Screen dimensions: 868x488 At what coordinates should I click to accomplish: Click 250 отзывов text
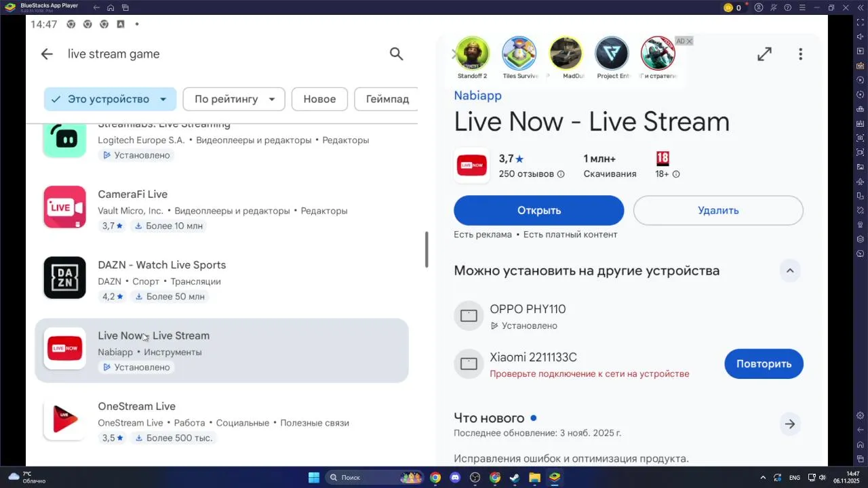tap(526, 174)
